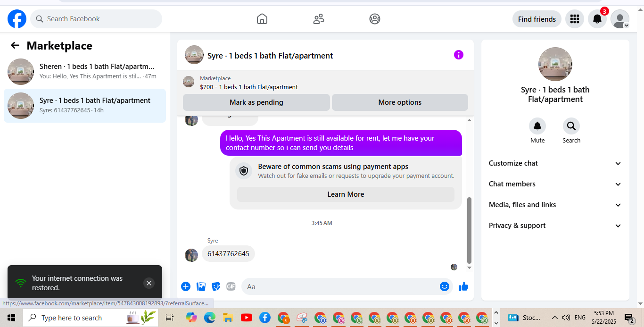Click Learn More about scams
The height and width of the screenshot is (327, 644).
pyautogui.click(x=346, y=194)
